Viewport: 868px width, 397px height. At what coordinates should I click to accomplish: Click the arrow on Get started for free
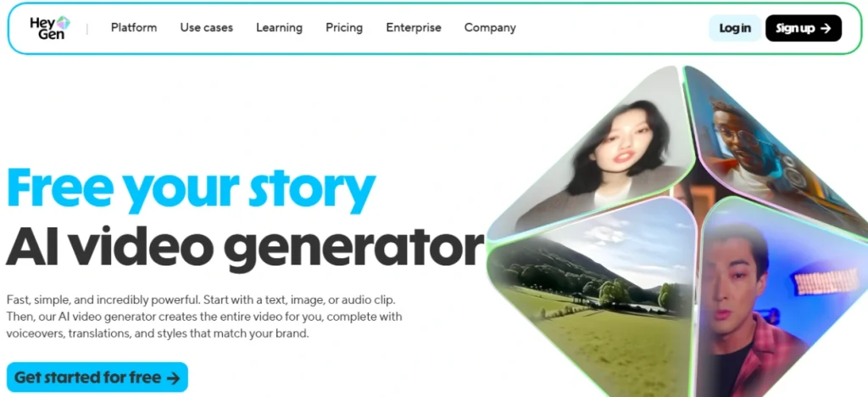[173, 378]
